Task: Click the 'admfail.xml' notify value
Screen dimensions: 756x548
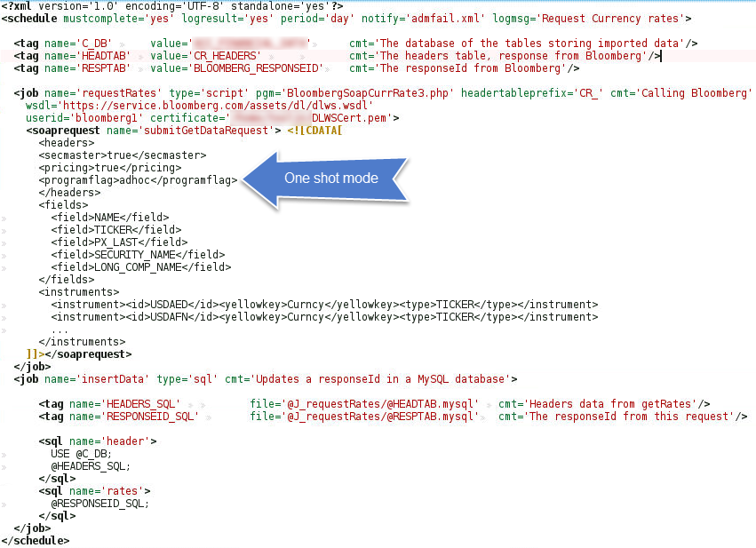Action: [447, 19]
